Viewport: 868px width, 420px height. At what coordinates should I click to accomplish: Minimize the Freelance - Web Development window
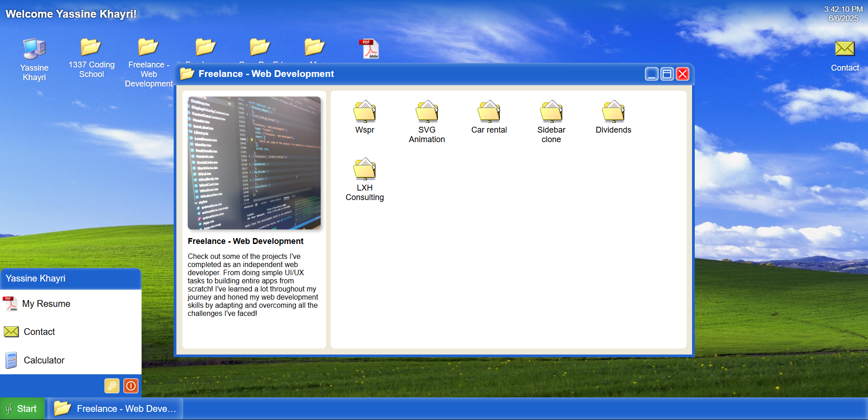tap(651, 74)
